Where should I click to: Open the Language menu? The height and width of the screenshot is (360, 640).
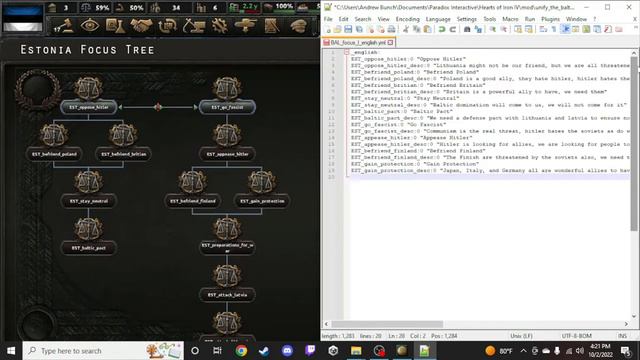[438, 19]
